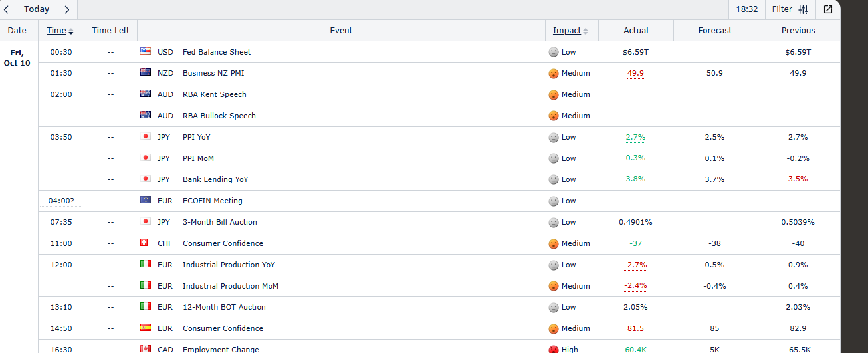Open the RBA Bullock Speech event
The image size is (868, 353).
(219, 116)
